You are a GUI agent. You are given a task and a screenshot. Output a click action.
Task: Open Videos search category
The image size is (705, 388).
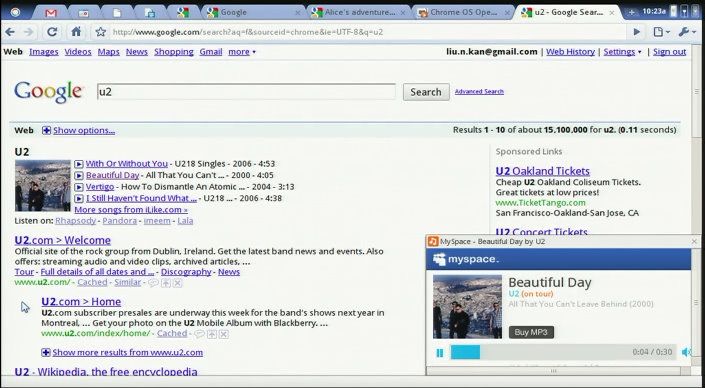78,52
